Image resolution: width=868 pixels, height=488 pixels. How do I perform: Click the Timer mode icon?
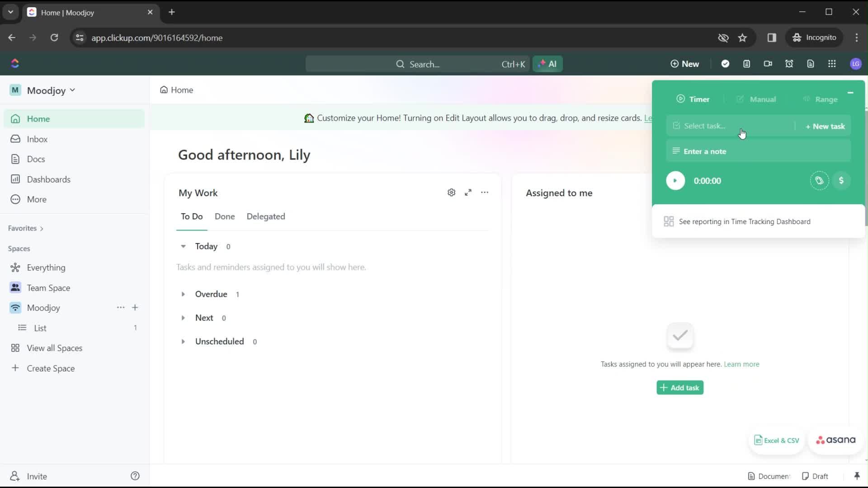coord(681,99)
